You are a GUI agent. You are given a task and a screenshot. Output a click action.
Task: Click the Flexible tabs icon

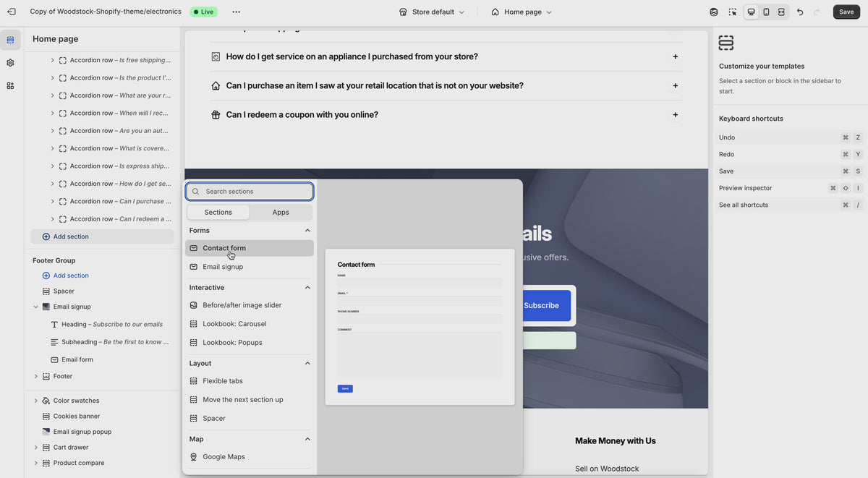194,381
